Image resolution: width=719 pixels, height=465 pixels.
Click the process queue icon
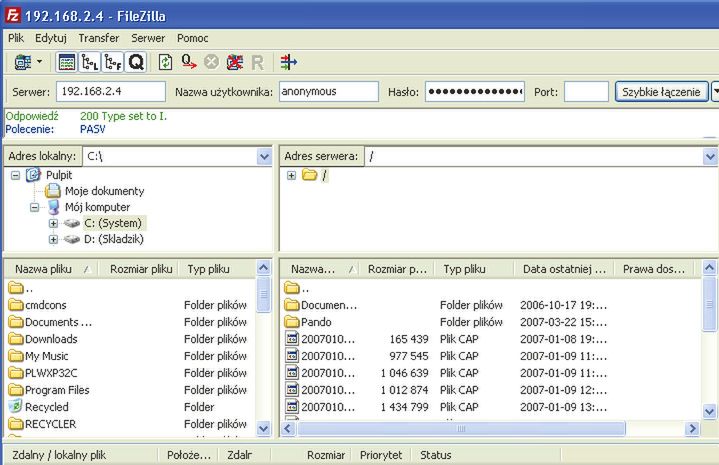point(188,62)
